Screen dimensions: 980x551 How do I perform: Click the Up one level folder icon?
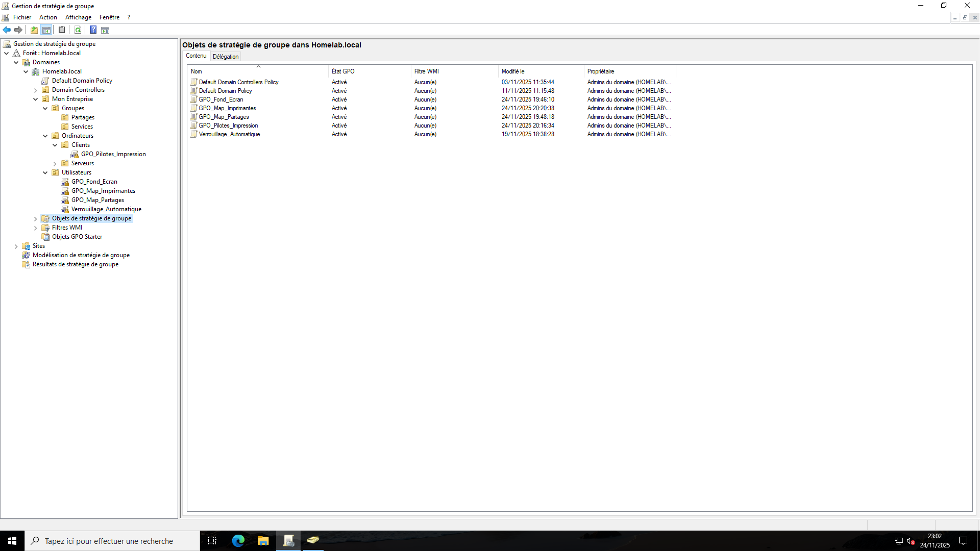[x=34, y=30]
